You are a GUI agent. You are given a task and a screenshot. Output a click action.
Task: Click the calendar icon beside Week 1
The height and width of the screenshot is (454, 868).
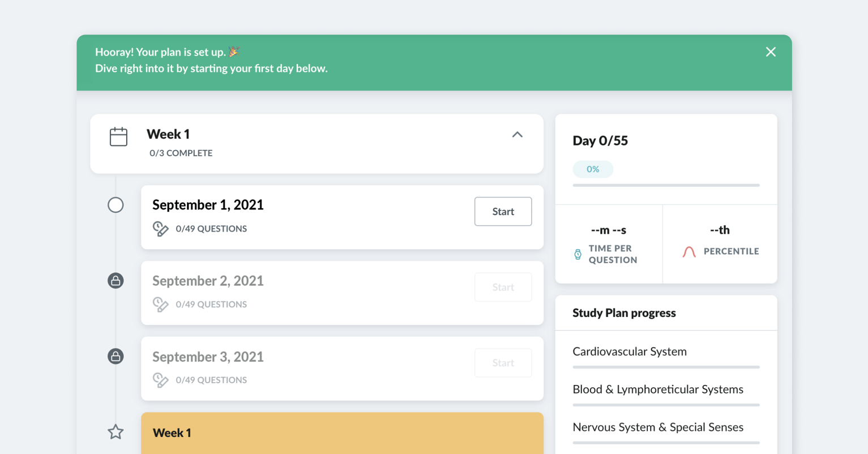(118, 136)
